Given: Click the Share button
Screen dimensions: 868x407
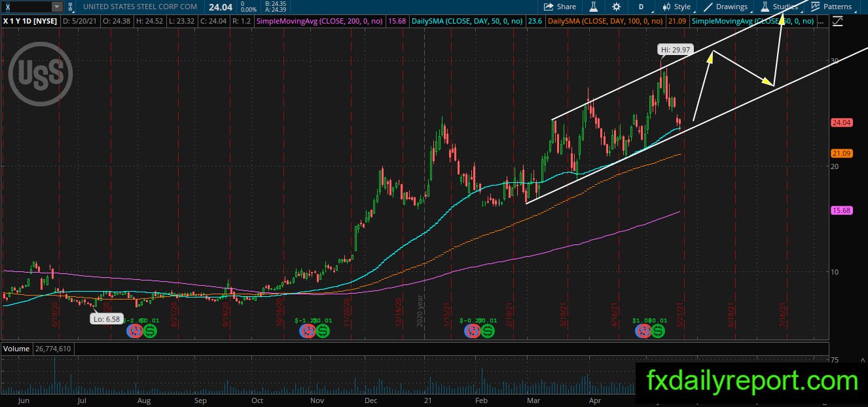Looking at the screenshot, I should click(x=560, y=7).
